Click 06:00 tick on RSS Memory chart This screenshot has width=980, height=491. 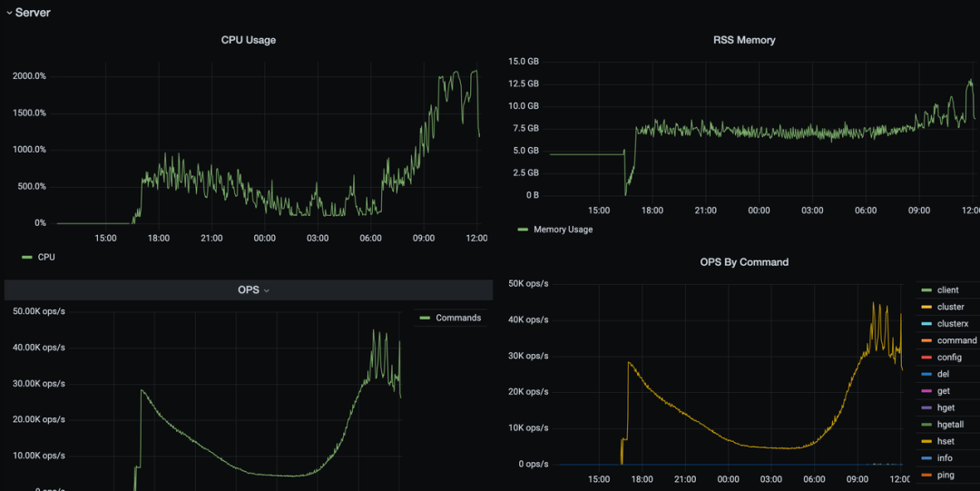(x=866, y=211)
